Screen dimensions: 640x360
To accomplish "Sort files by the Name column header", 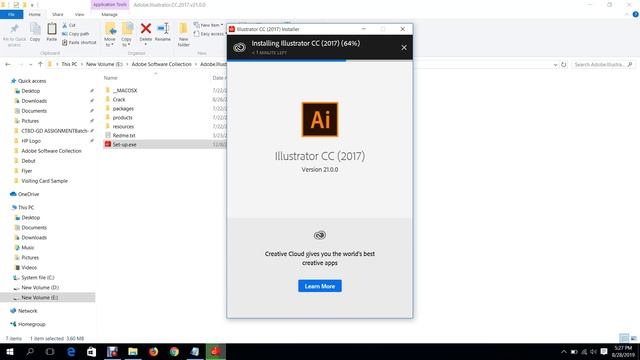I will (x=111, y=78).
